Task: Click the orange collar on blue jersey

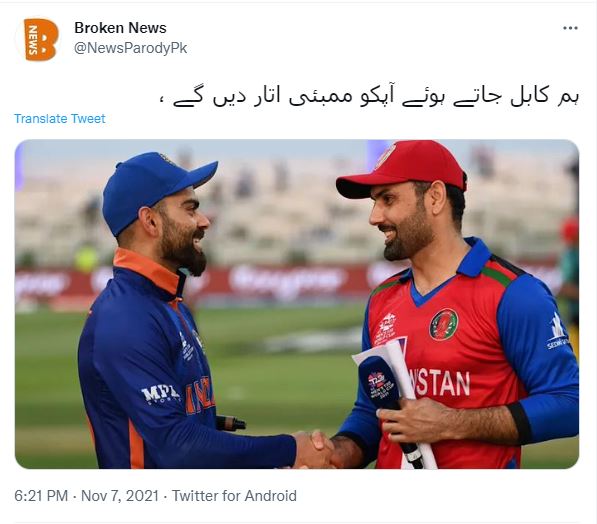Action: point(147,270)
